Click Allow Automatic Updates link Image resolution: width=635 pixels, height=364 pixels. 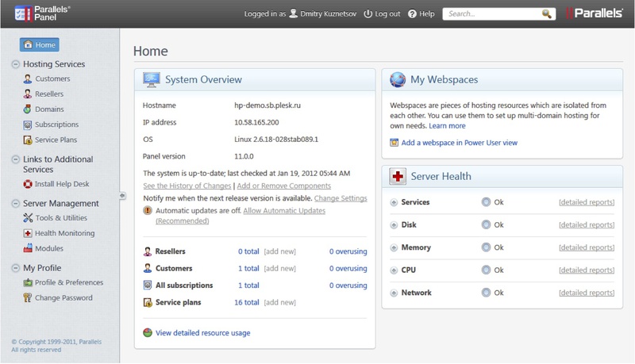[x=283, y=211]
